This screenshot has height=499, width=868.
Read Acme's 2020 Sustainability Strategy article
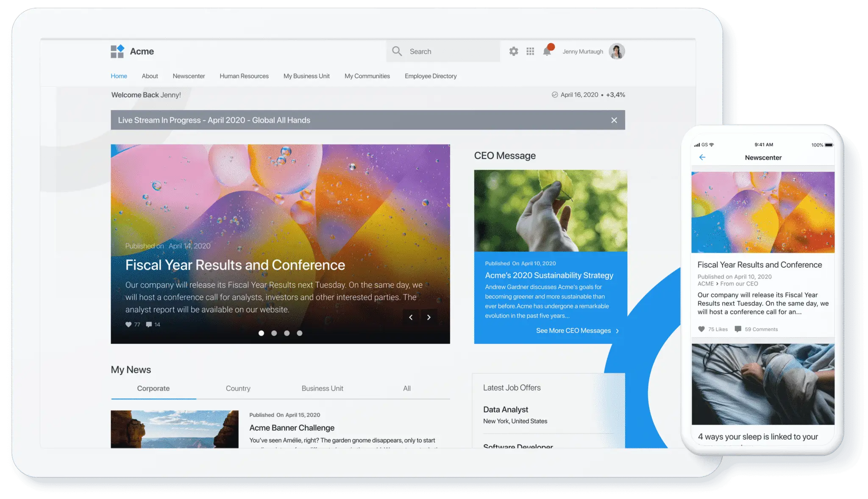549,275
